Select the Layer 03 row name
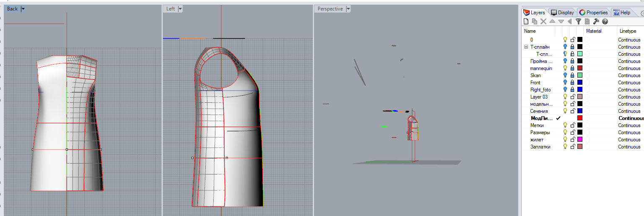Image resolution: width=644 pixels, height=216 pixels. [x=539, y=97]
